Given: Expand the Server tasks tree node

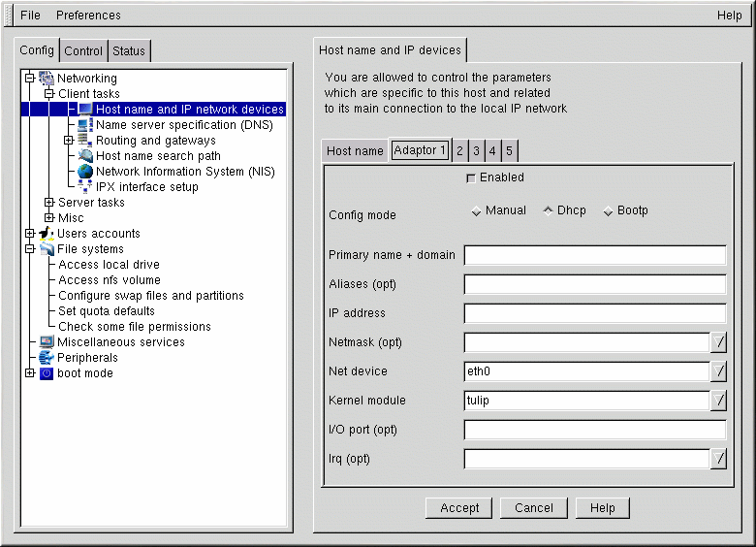Looking at the screenshot, I should [x=49, y=203].
